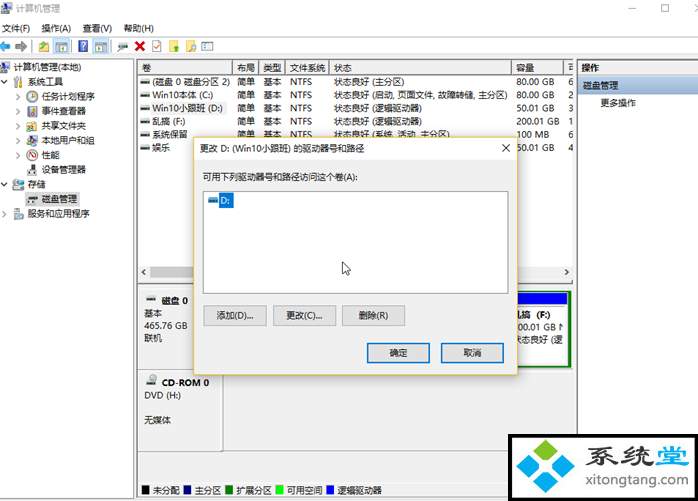Select the 磁盘 0 disk label
The image size is (698, 501).
(174, 301)
